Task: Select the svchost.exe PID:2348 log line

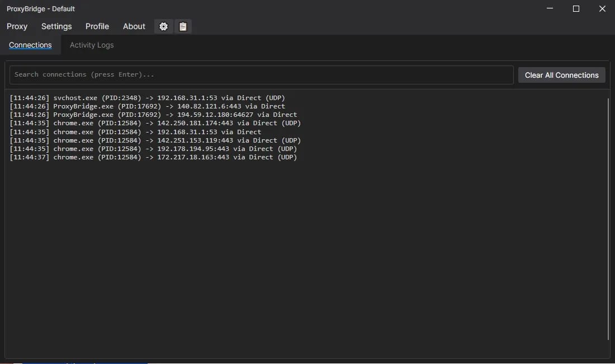Action: click(x=148, y=98)
